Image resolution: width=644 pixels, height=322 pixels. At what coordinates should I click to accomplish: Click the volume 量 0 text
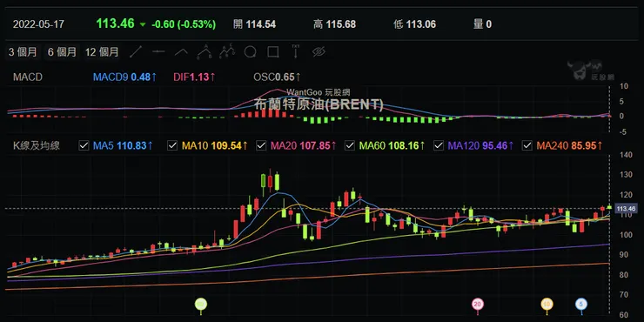coord(482,24)
